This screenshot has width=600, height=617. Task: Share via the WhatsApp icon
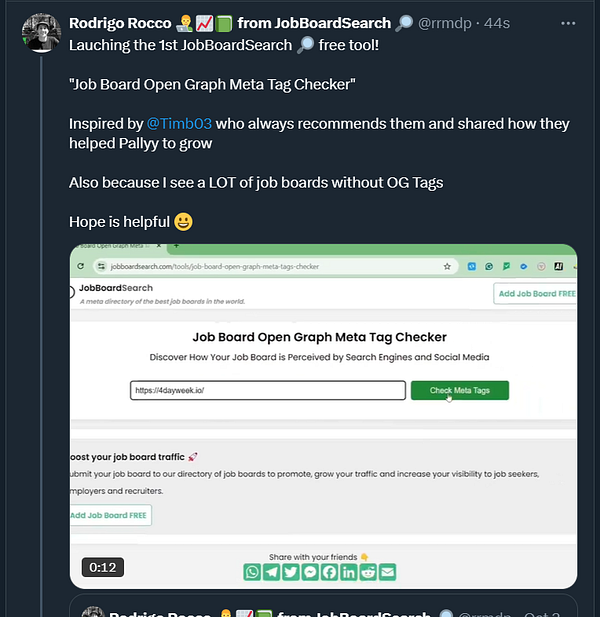252,572
